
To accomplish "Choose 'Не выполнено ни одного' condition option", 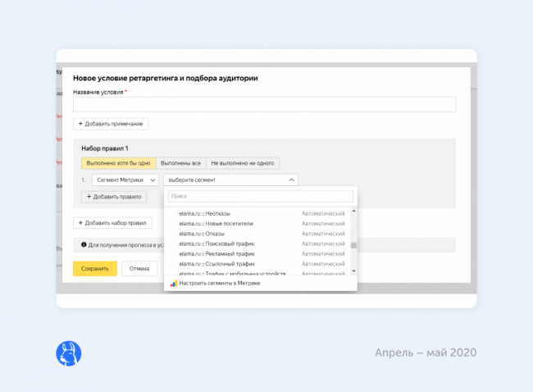I will (242, 163).
